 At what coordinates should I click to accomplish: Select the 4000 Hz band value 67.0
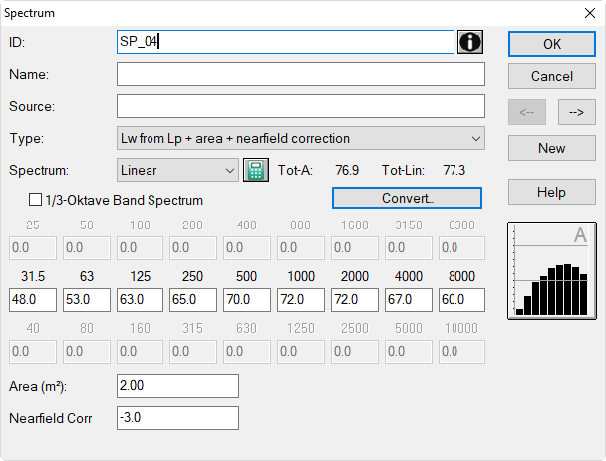click(409, 299)
